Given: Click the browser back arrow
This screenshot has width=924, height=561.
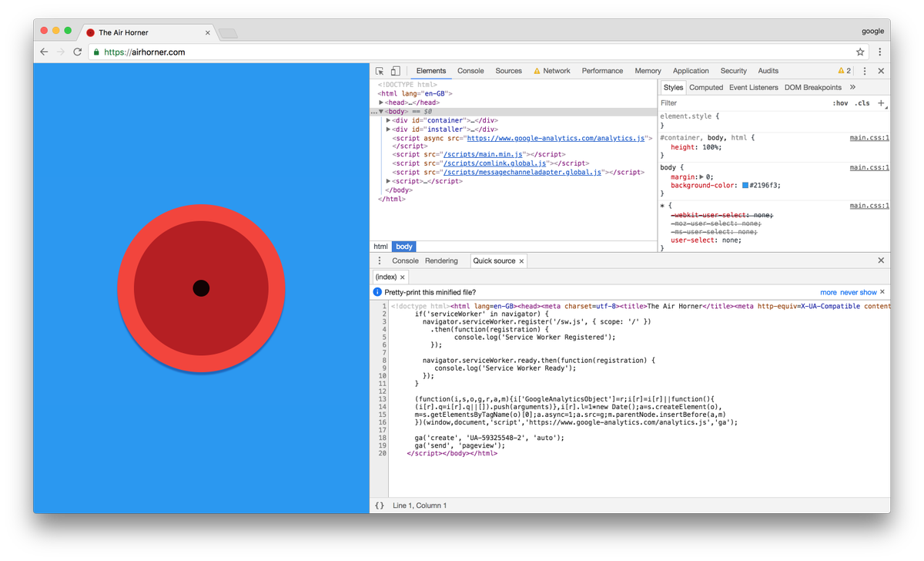Looking at the screenshot, I should coord(44,52).
